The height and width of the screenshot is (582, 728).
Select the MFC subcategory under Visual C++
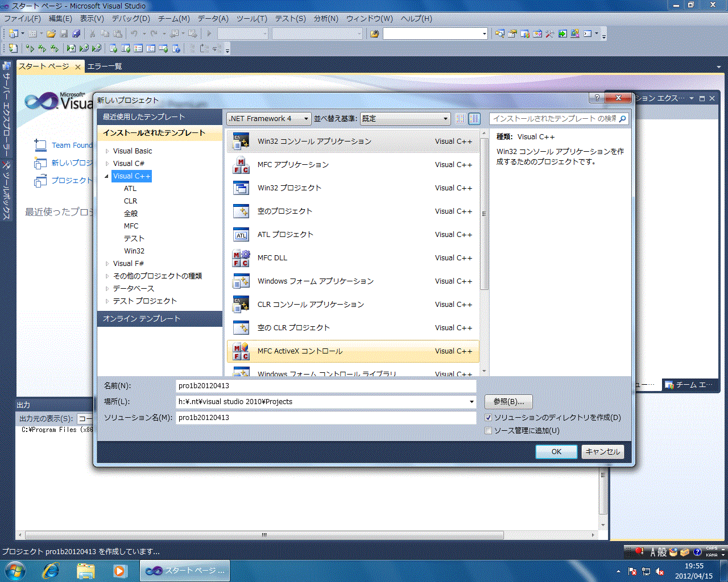[x=131, y=226]
